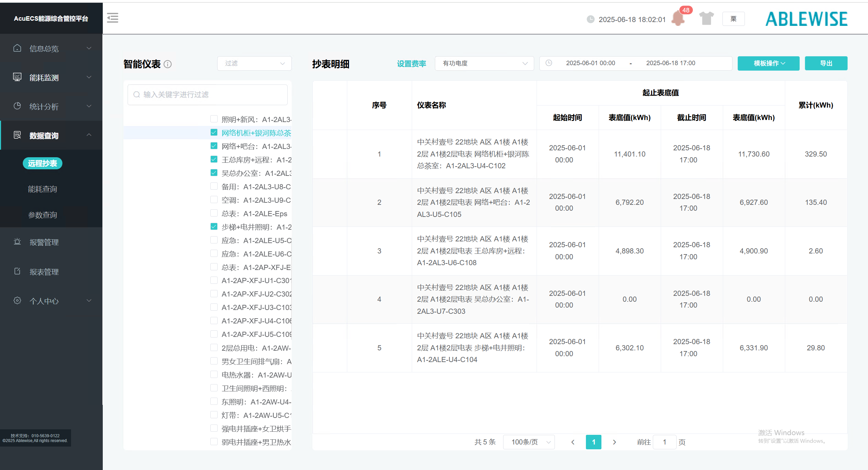This screenshot has height=470, width=868.
Task: Open the 过滤 filter dropdown
Action: [x=254, y=63]
